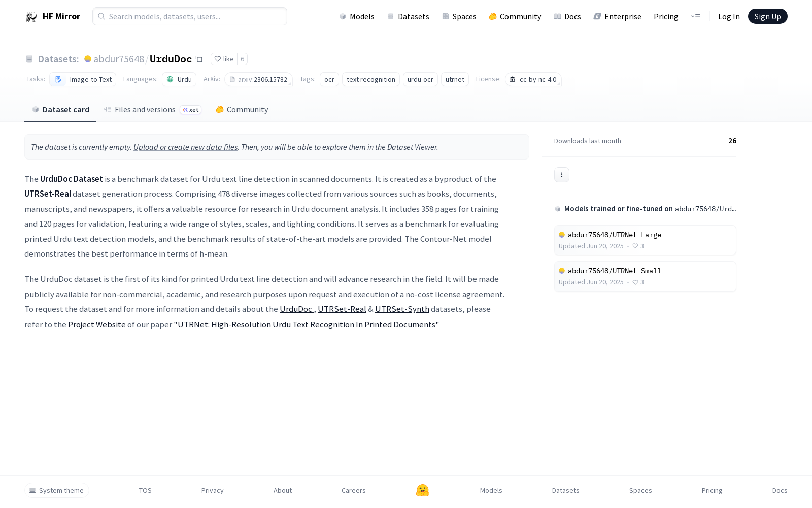Click the Privacy footer link

click(213, 490)
